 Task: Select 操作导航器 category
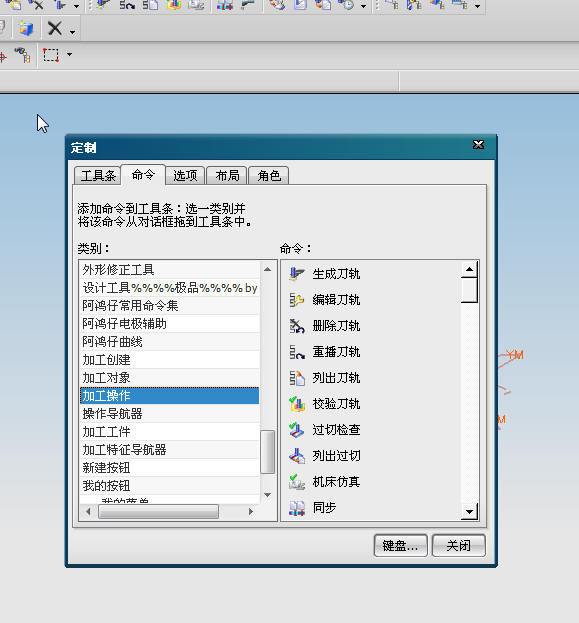click(x=170, y=414)
